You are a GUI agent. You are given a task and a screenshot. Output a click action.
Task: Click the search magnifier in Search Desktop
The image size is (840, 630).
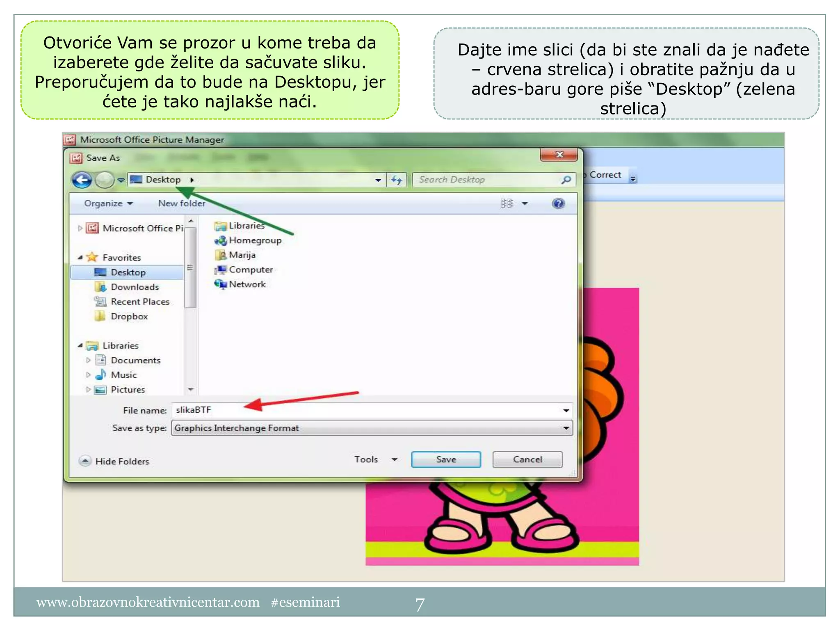(x=566, y=180)
